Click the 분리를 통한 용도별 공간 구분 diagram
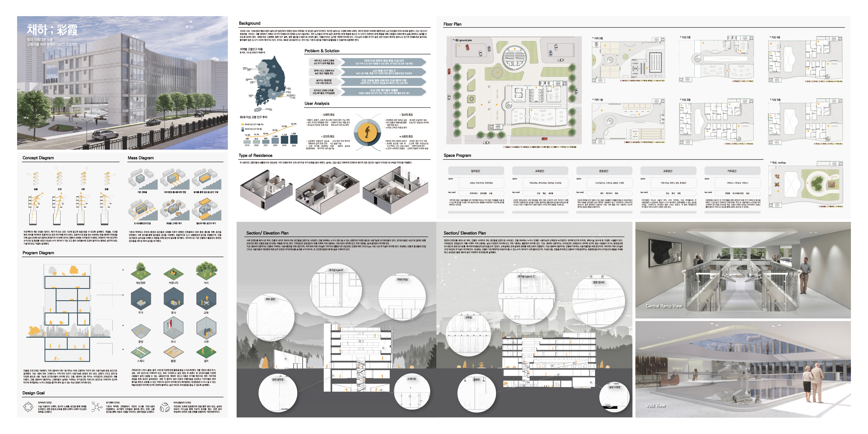 tap(206, 178)
